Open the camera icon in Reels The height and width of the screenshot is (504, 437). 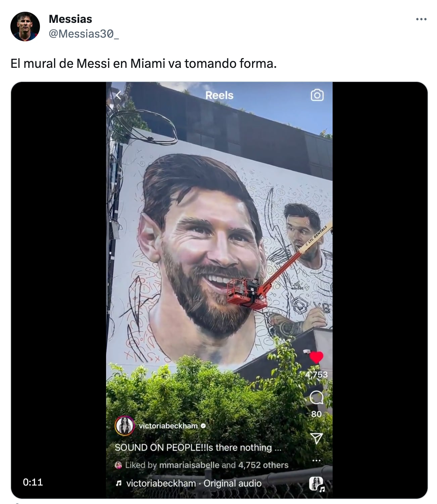[317, 95]
